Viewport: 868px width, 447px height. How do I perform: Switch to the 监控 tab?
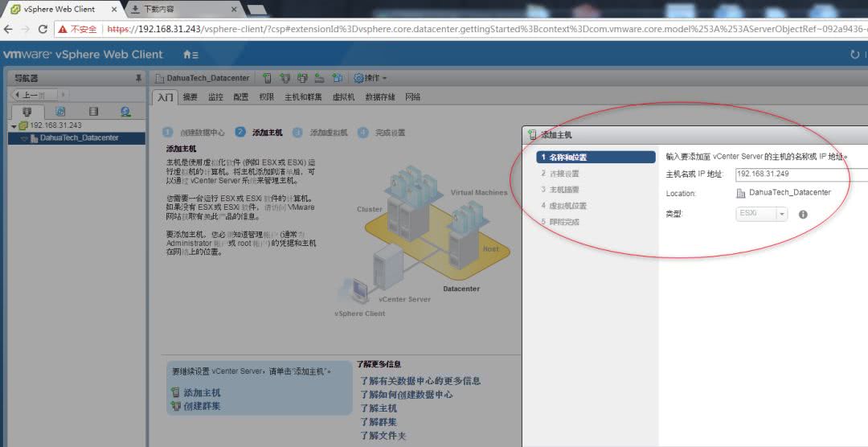coord(215,97)
